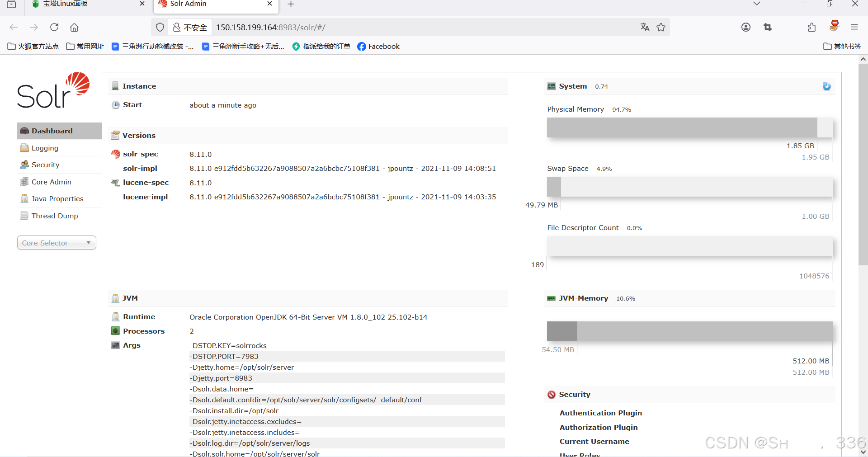
Task: Open the list all tabs dropdown
Action: (757, 4)
